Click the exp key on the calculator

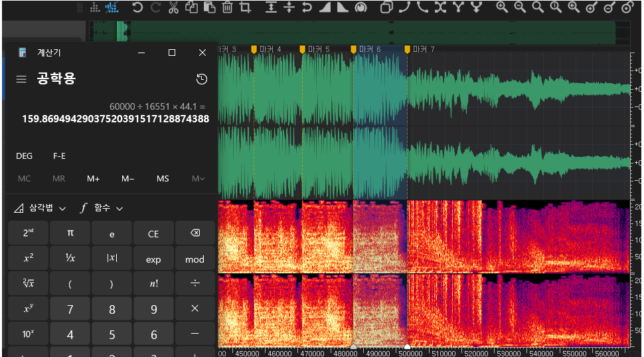tap(153, 259)
